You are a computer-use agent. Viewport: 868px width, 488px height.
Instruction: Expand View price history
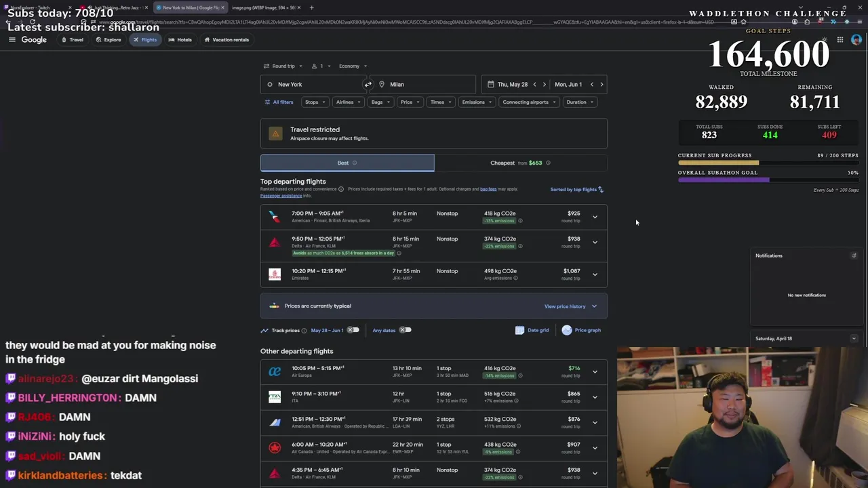click(570, 306)
